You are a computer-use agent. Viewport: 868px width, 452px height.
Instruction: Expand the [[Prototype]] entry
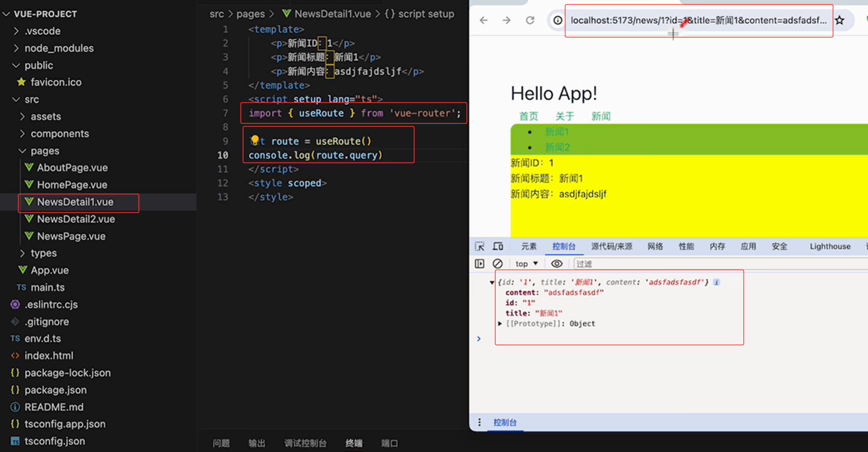500,324
